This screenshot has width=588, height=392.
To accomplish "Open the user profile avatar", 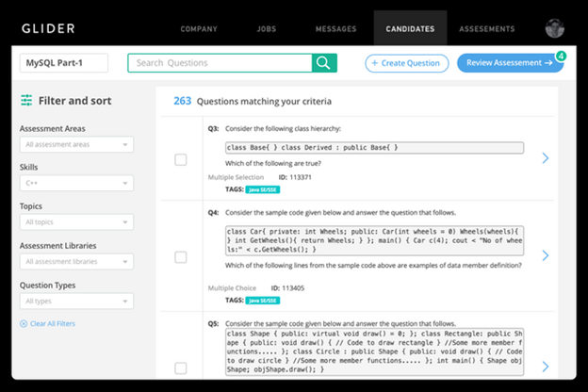I will point(555,28).
